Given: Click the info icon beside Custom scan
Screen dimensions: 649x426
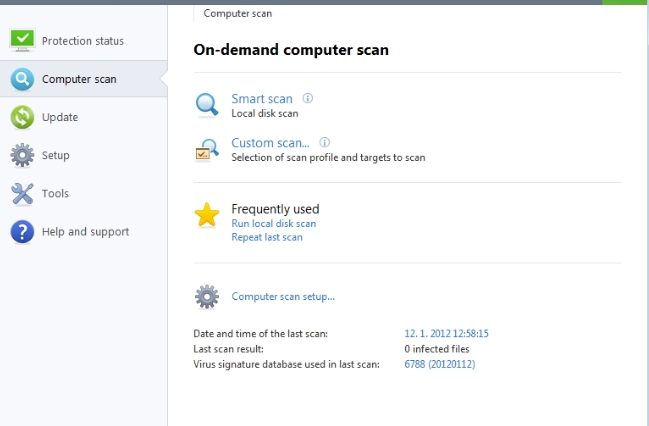Looking at the screenshot, I should pyautogui.click(x=325, y=143).
